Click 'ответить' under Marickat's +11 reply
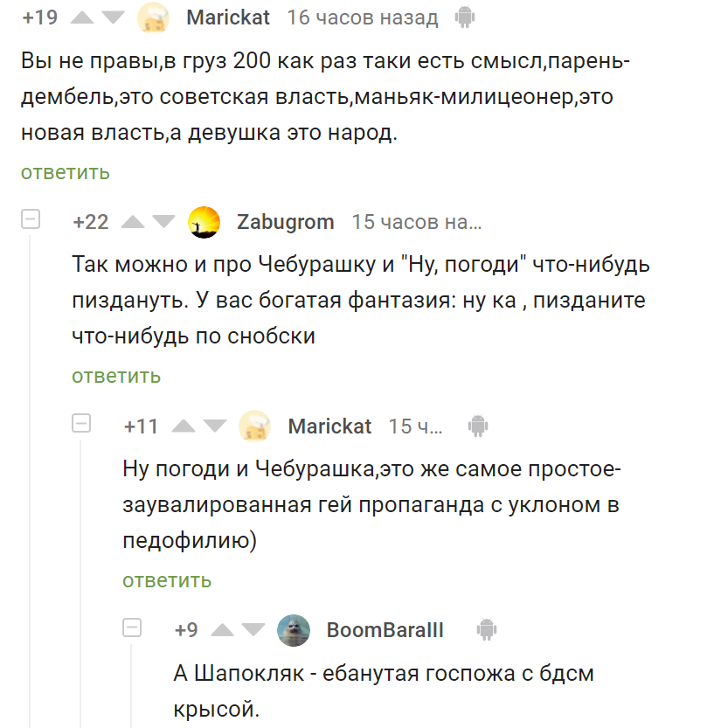This screenshot has width=707, height=728. (x=167, y=580)
